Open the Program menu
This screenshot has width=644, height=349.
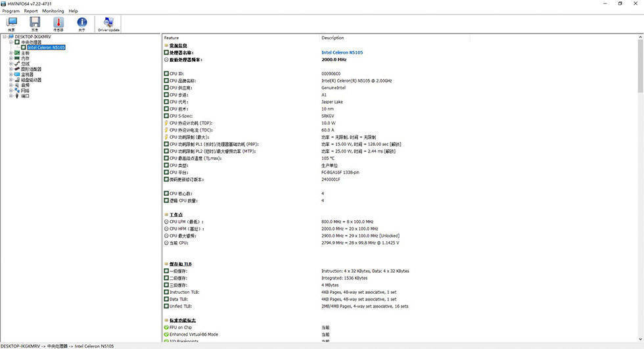(11, 11)
